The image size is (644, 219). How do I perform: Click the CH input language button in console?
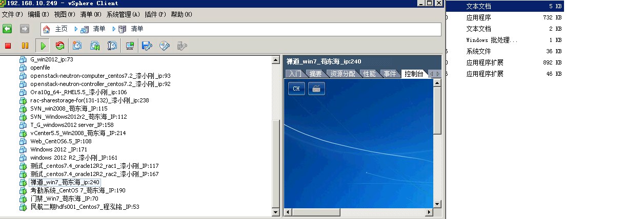[296, 88]
